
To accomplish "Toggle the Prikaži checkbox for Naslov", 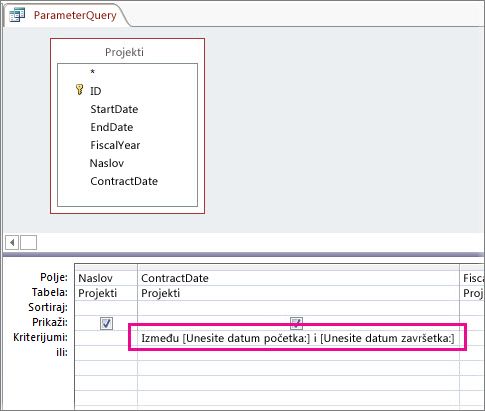I will pyautogui.click(x=106, y=323).
